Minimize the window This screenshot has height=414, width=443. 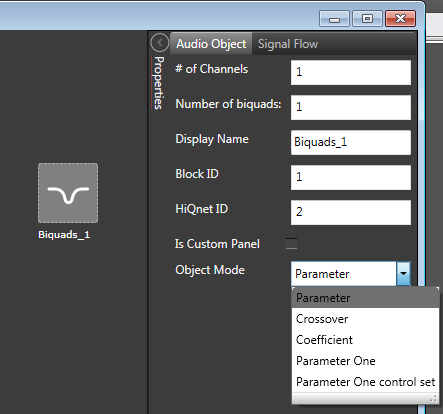pyautogui.click(x=334, y=18)
